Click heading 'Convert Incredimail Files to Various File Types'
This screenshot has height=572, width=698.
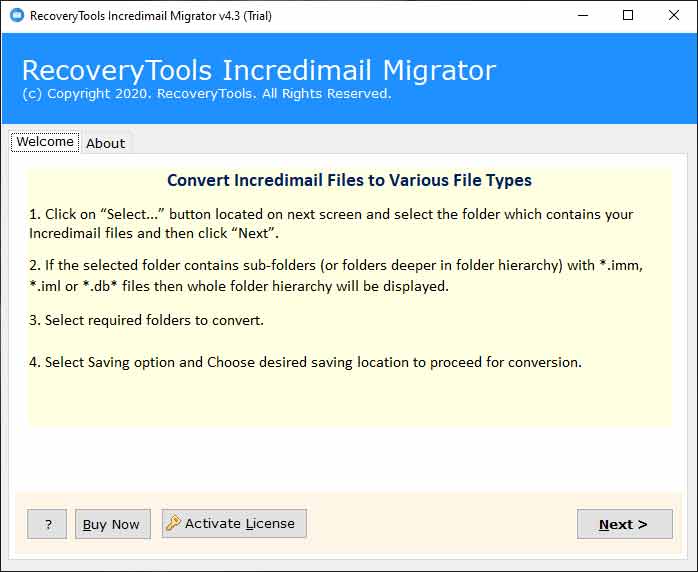[349, 180]
